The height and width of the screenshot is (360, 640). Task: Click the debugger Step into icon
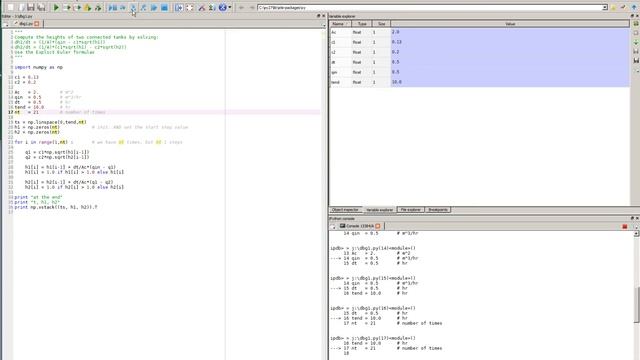(x=133, y=7)
